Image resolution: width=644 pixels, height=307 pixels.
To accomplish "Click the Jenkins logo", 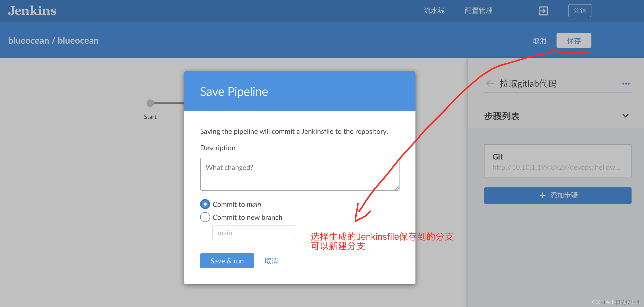I will 32,11.
